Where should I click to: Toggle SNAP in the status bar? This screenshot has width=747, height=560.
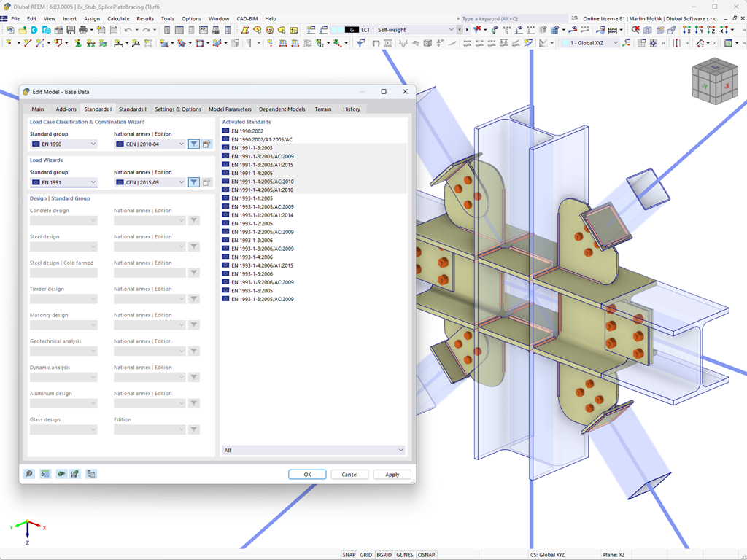(349, 555)
